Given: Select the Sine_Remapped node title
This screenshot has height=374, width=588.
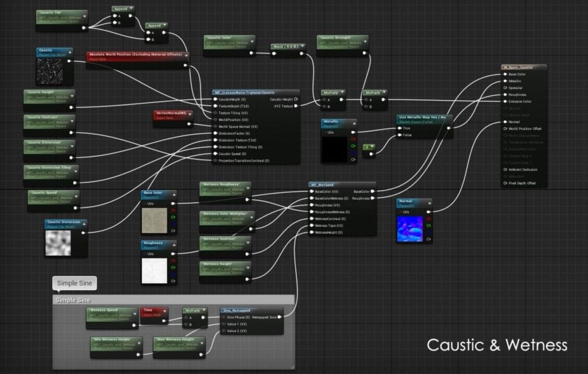Looking at the screenshot, I should [237, 311].
